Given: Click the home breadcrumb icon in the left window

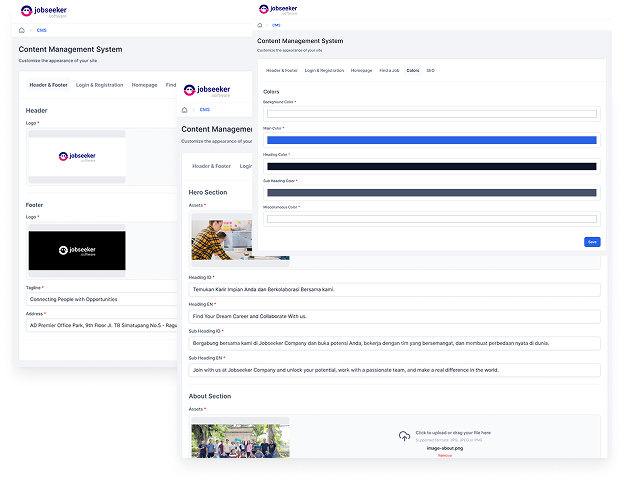Looking at the screenshot, I should 22,30.
